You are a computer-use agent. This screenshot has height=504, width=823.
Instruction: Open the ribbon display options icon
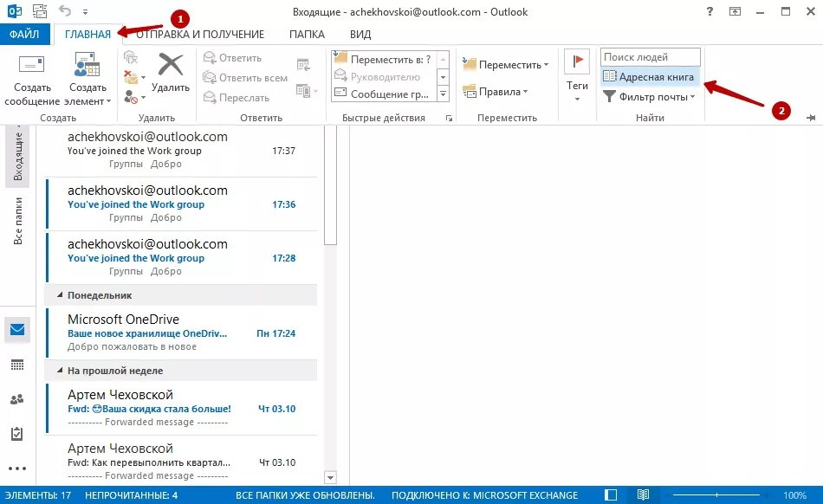(735, 11)
